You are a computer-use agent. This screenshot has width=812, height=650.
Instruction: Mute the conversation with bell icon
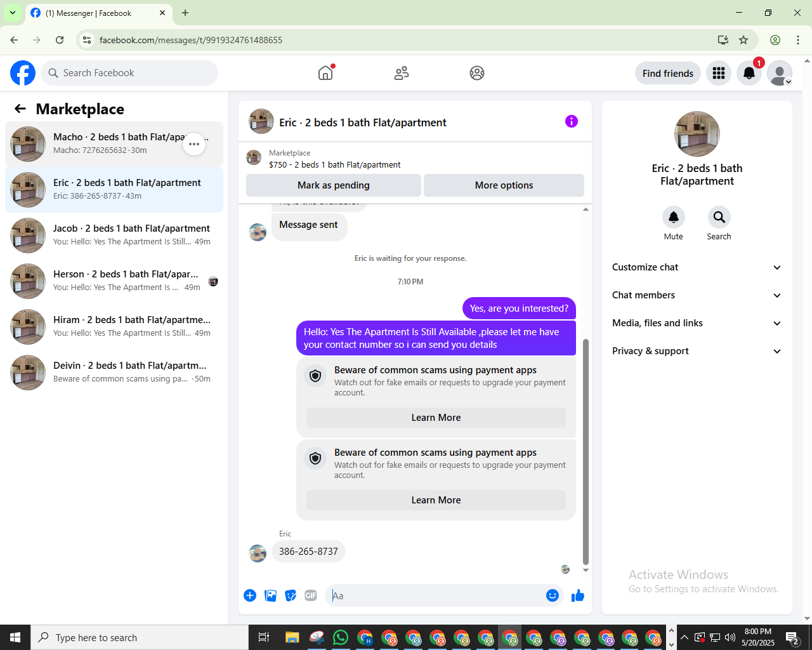click(674, 217)
